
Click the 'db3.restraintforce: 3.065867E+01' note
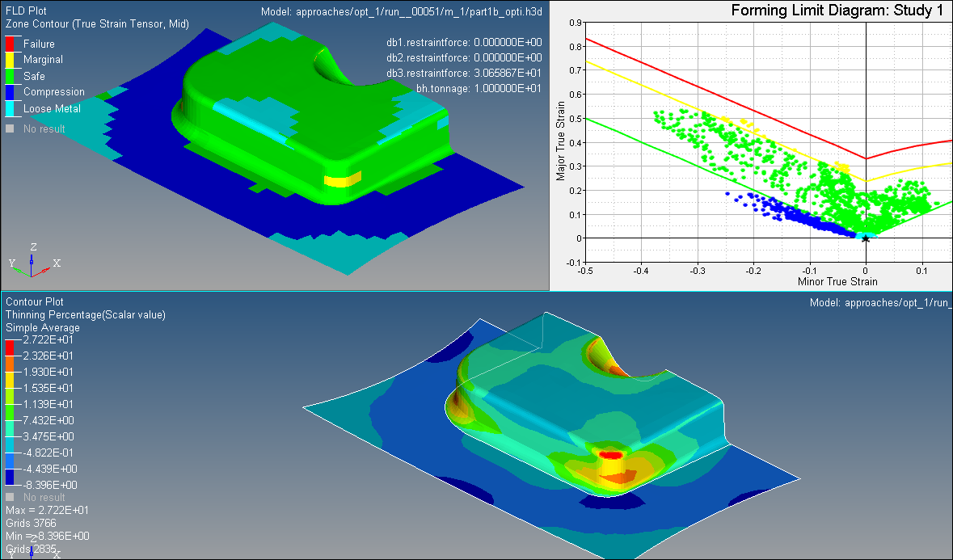[x=464, y=73]
